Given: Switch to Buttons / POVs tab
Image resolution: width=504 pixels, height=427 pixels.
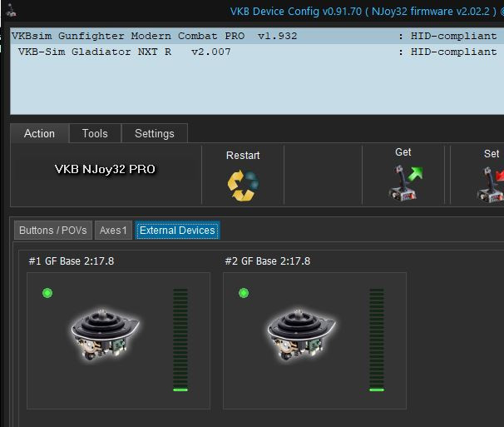Looking at the screenshot, I should pos(53,231).
